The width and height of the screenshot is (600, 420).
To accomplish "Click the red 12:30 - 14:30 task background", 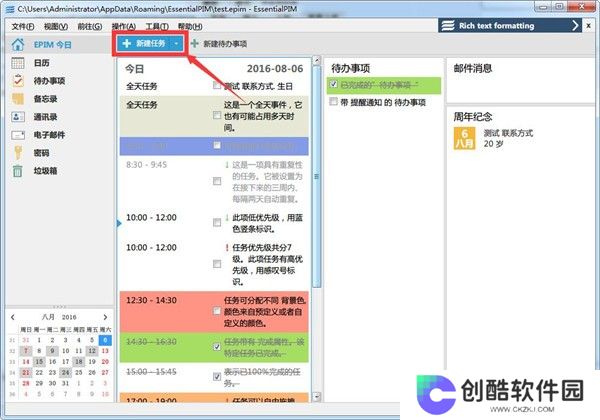I will coord(214,312).
